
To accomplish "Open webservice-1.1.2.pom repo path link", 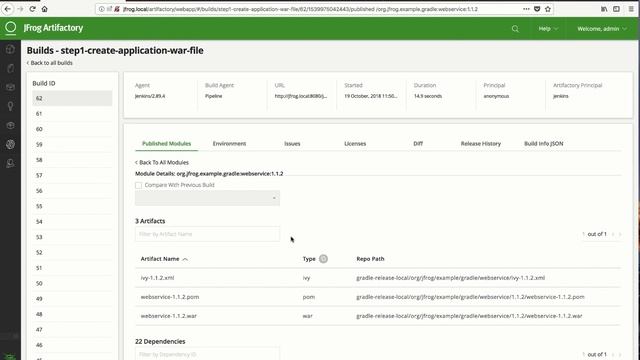I will coord(470,297).
